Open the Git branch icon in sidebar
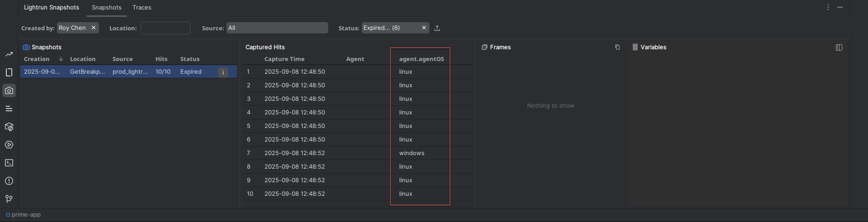Viewport: 868px width, 222px height. (x=9, y=199)
